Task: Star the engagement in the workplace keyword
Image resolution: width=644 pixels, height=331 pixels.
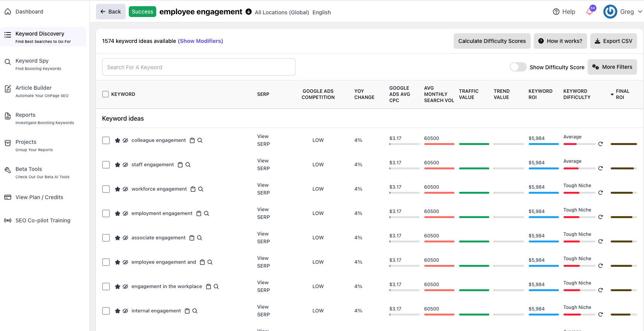Action: pyautogui.click(x=118, y=287)
